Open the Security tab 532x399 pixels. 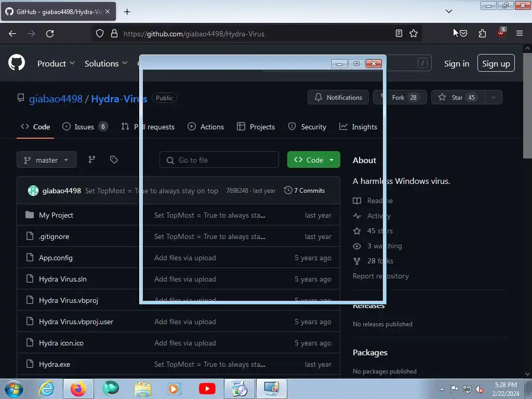coord(307,127)
